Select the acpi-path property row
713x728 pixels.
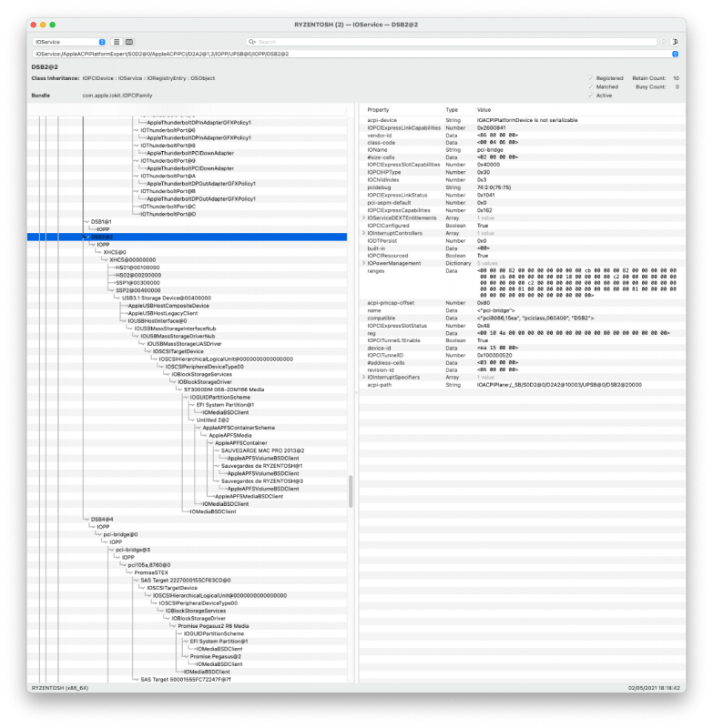[x=522, y=385]
